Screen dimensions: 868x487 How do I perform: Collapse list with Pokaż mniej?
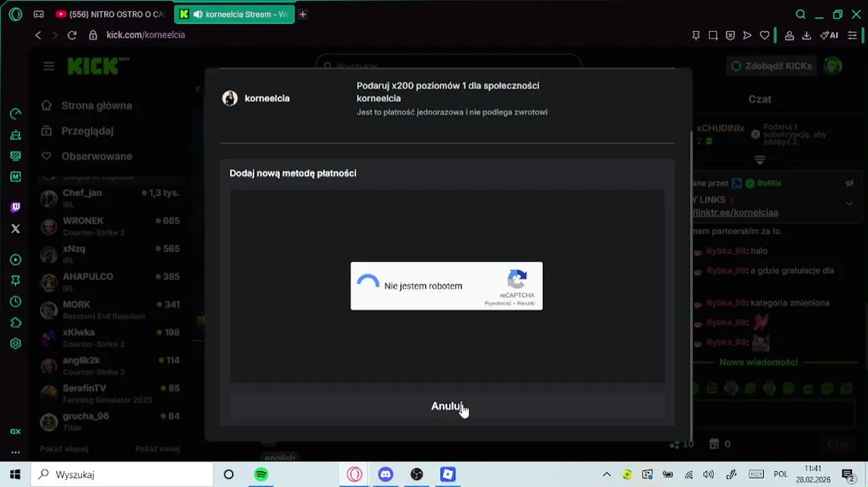coord(157,448)
